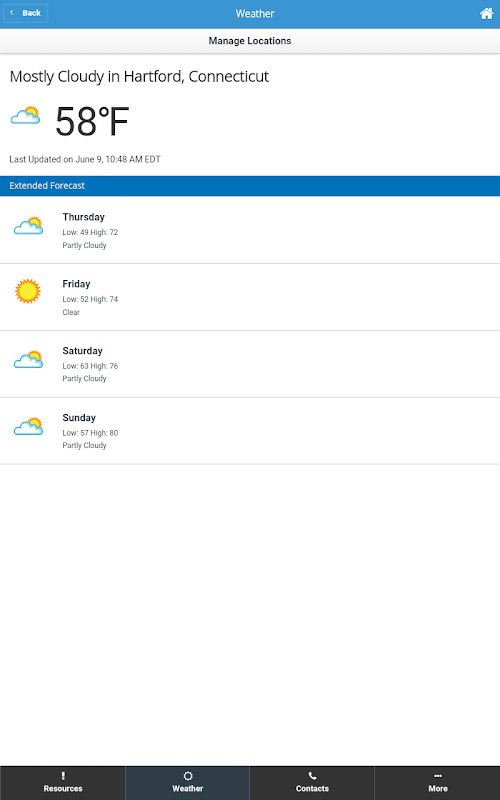Image resolution: width=500 pixels, height=800 pixels.
Task: Go back using the Back button
Action: tap(26, 13)
